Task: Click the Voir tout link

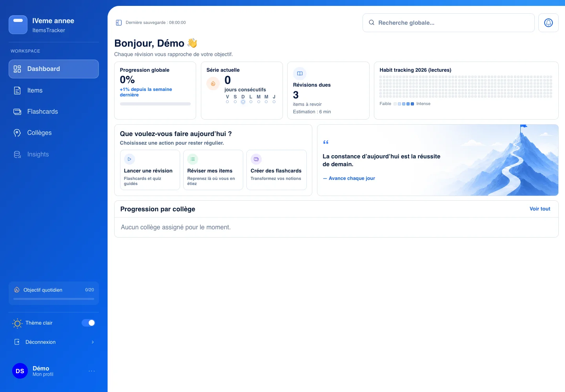Action: [x=540, y=209]
